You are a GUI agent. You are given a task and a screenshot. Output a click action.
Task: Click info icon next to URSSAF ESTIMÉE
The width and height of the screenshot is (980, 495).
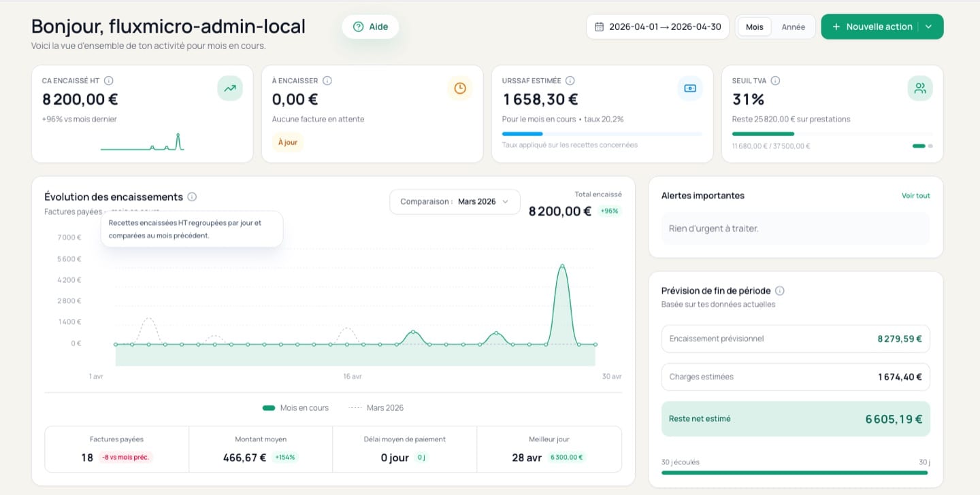tap(570, 80)
